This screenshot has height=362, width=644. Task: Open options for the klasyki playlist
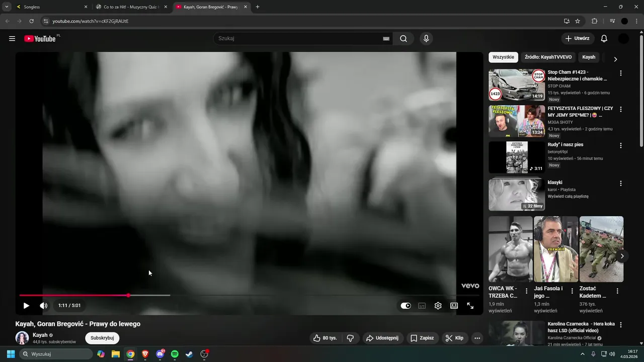(620, 184)
